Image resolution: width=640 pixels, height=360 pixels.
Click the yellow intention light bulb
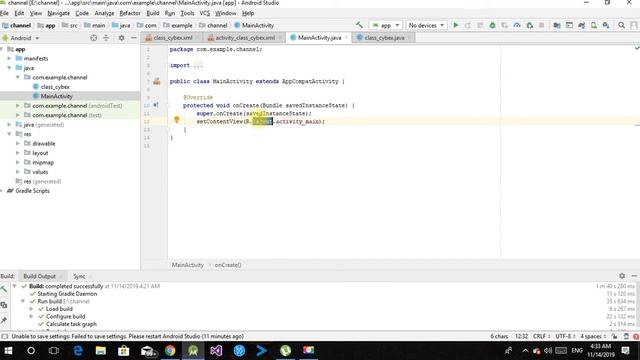click(176, 120)
